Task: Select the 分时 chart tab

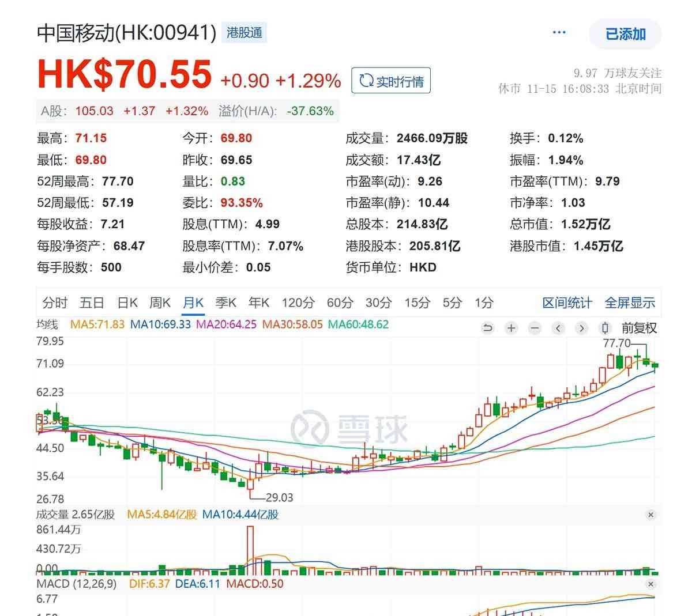Action: point(55,303)
